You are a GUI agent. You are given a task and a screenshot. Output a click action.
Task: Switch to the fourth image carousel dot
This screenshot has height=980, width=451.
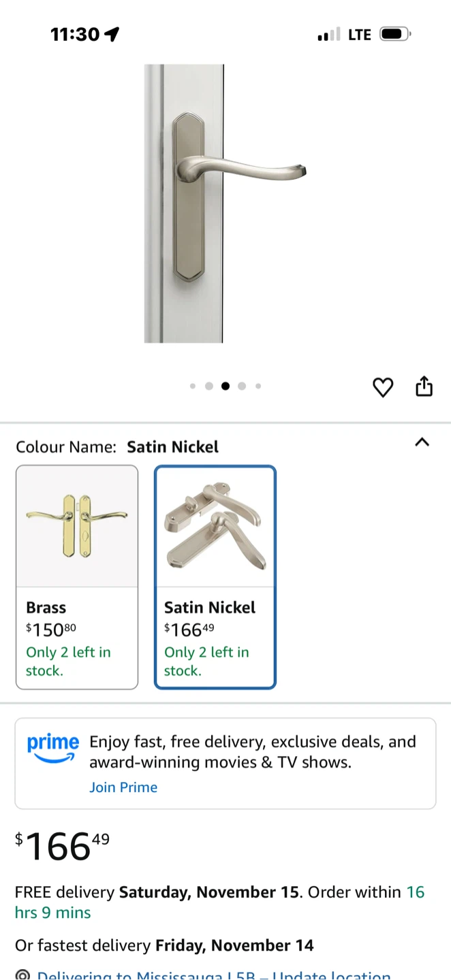point(242,386)
